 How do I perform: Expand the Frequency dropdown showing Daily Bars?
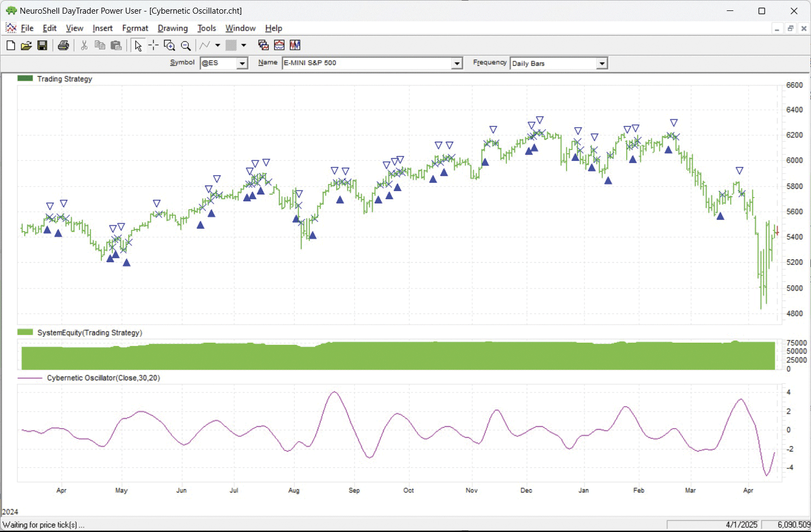point(602,63)
